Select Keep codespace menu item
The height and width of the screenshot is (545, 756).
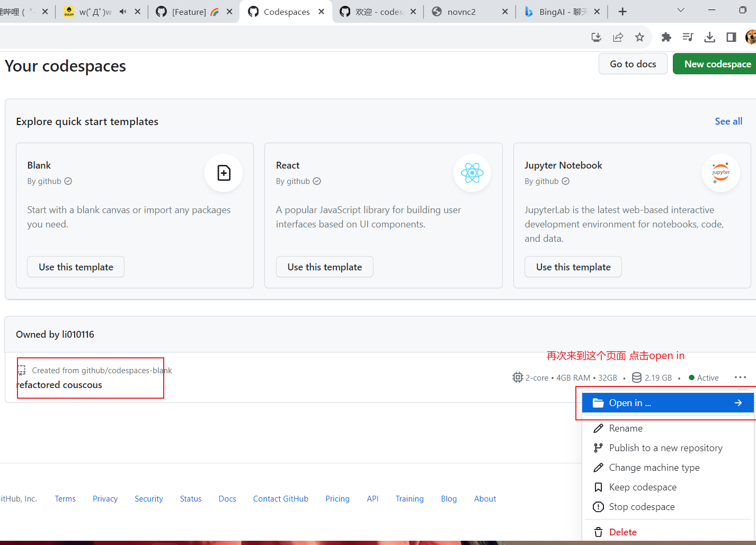tap(668, 487)
